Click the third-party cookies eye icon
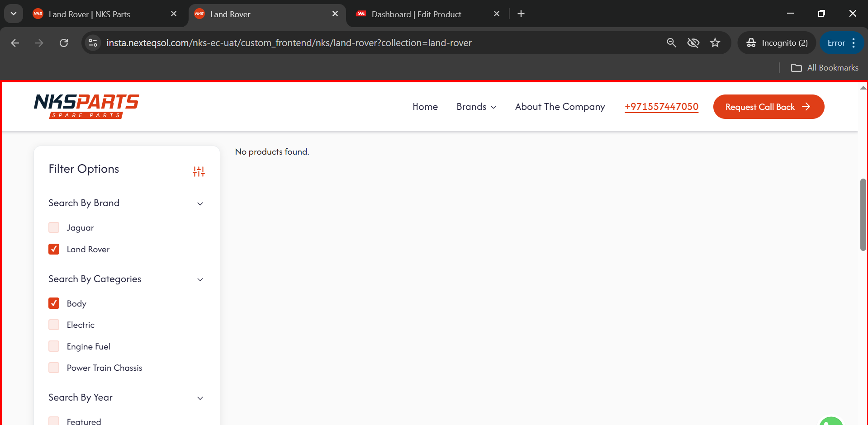Screen dimensions: 868x425 click(693, 43)
